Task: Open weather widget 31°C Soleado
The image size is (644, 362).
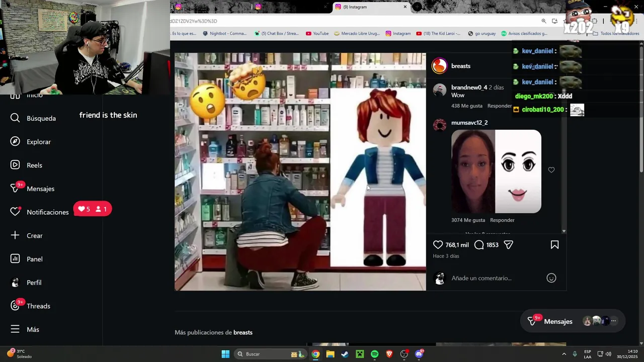Action: [19, 354]
